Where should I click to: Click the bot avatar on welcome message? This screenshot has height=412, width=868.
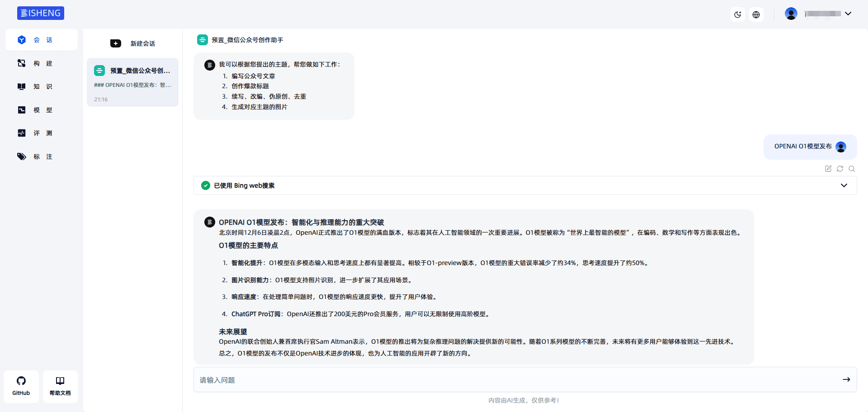pyautogui.click(x=210, y=65)
